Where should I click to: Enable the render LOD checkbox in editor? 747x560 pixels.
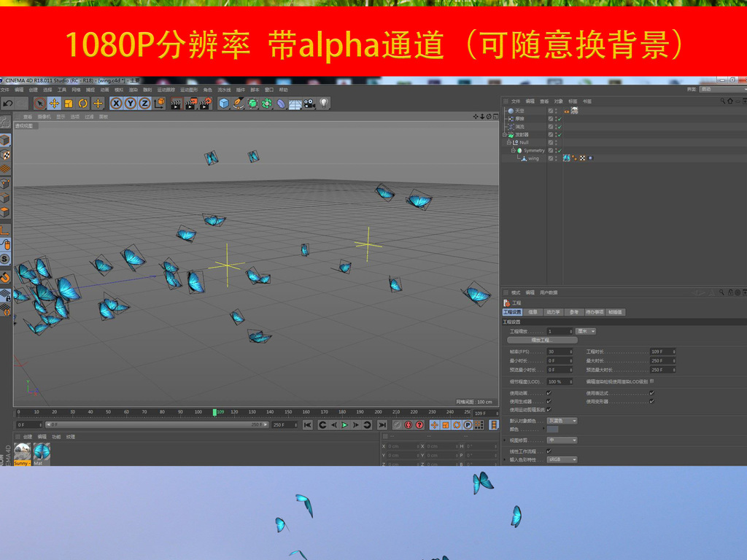(x=651, y=381)
